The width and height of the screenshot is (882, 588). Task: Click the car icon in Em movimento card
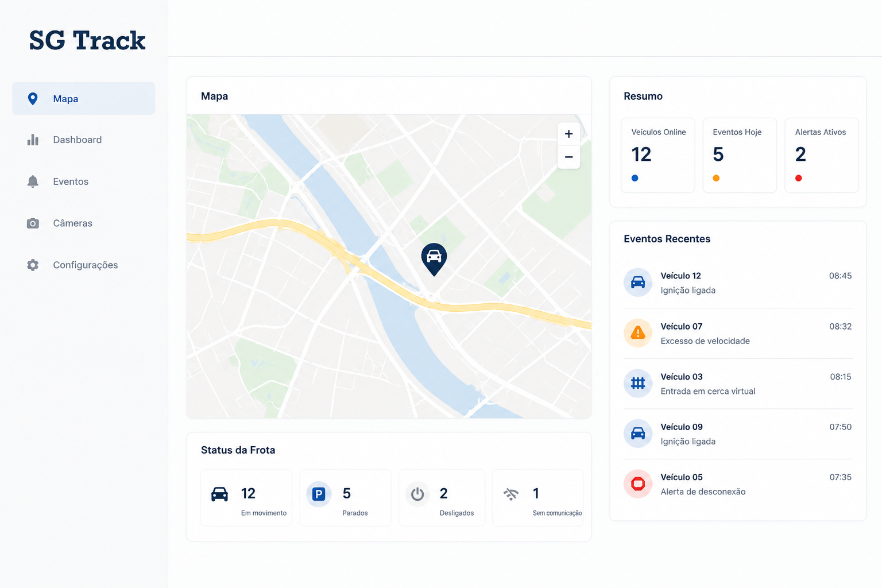coord(219,494)
